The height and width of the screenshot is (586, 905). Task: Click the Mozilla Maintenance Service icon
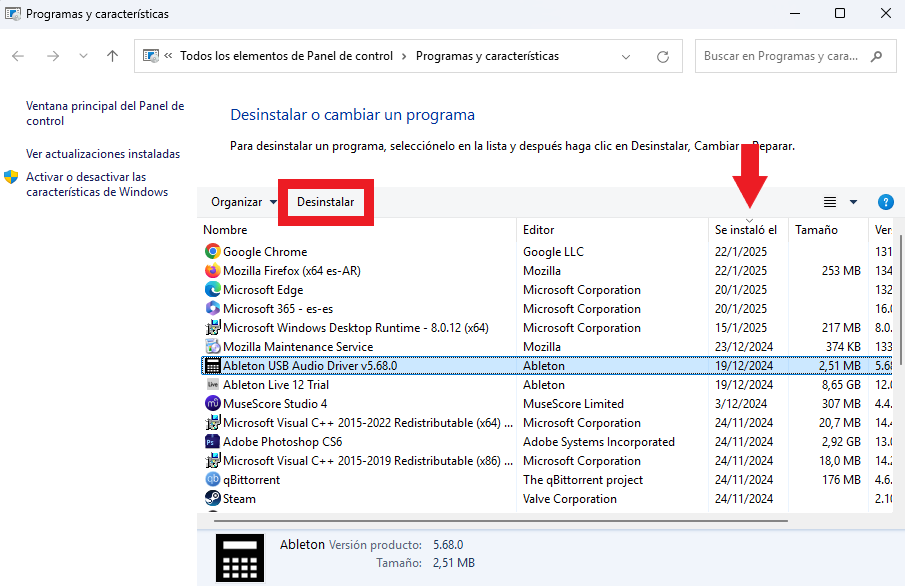[212, 346]
